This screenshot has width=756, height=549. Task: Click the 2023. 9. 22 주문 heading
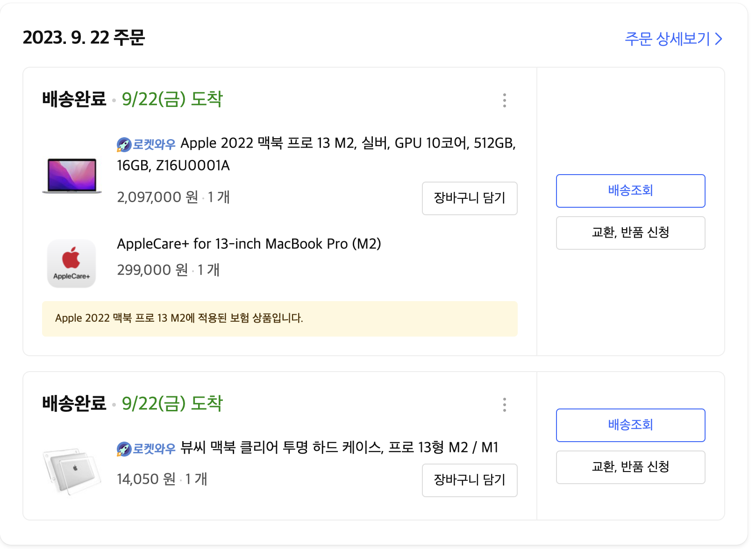pyautogui.click(x=84, y=38)
